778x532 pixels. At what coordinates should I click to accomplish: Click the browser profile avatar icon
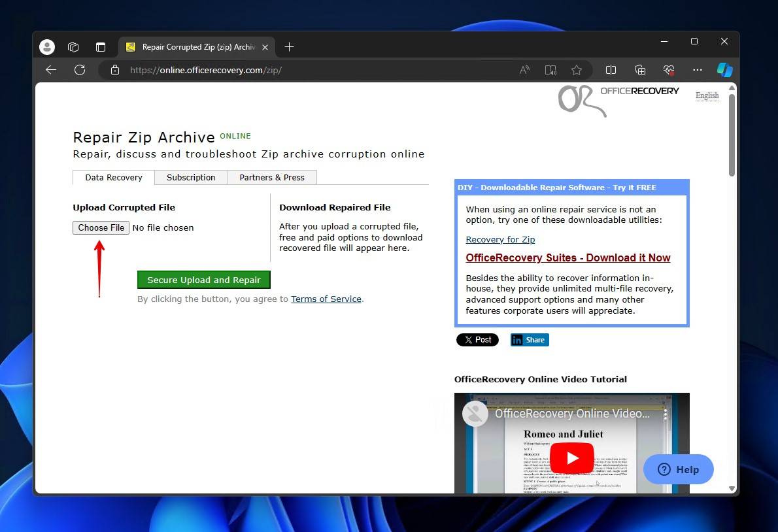pyautogui.click(x=47, y=47)
